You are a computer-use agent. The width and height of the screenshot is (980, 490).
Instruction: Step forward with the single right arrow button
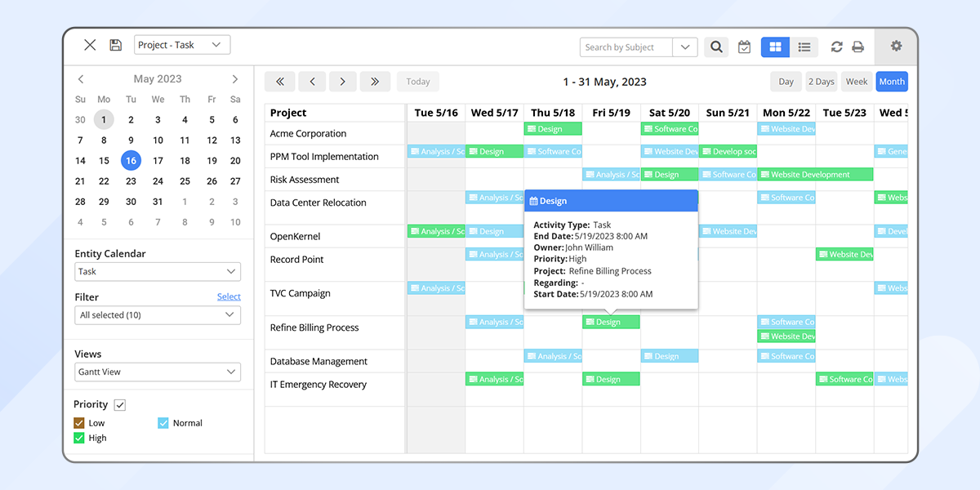(x=343, y=82)
